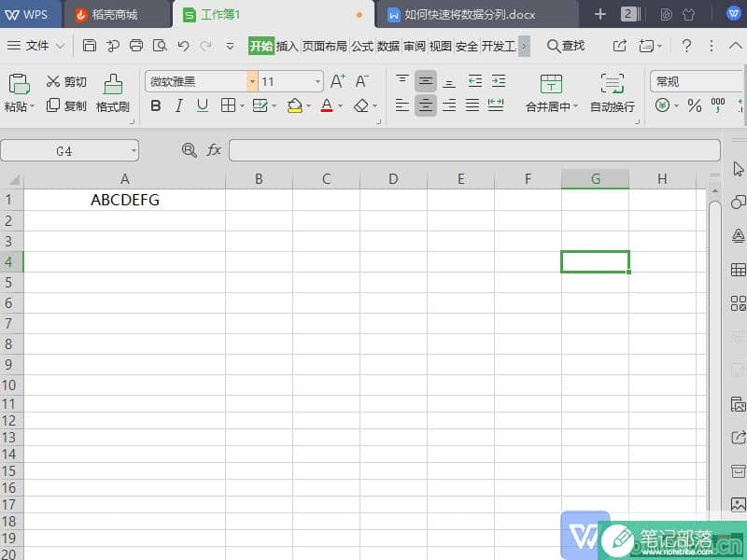Toggle Underline formatting

[203, 105]
